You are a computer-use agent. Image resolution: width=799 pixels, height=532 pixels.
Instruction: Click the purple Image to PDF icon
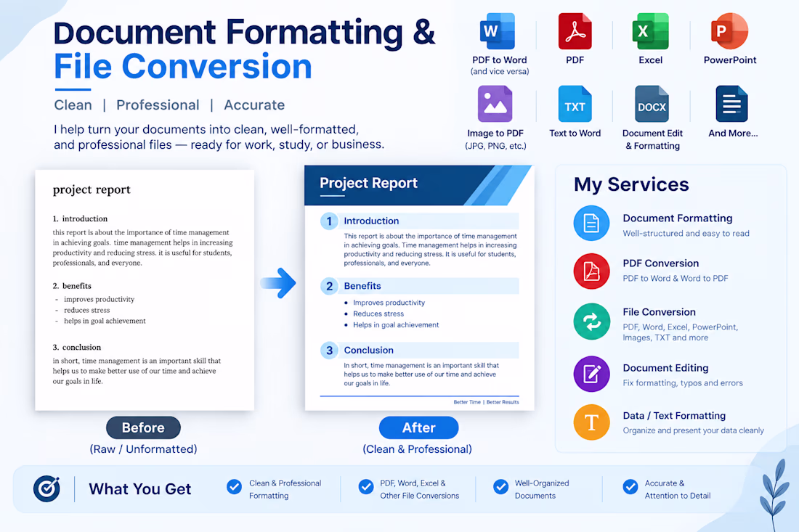[495, 104]
